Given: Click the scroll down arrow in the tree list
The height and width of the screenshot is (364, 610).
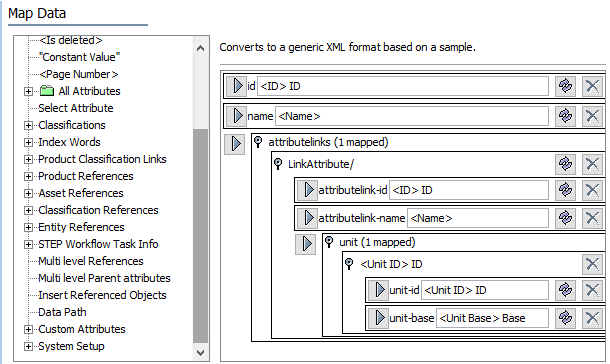Looking at the screenshot, I should 200,353.
